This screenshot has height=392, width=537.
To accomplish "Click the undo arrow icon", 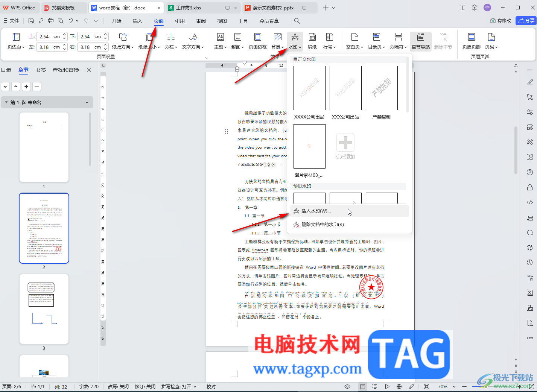I will [71, 21].
